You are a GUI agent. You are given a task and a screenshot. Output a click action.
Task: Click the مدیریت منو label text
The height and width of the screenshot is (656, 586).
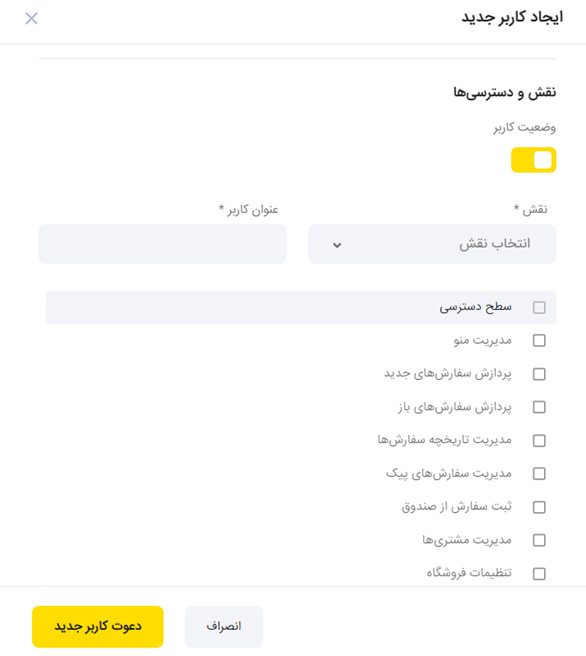483,341
